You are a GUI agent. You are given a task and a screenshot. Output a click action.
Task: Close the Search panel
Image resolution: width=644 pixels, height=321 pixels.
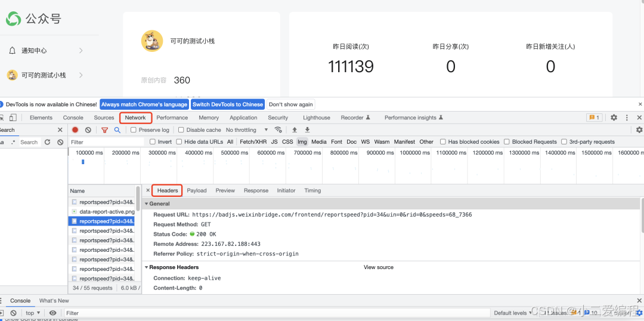click(x=60, y=130)
